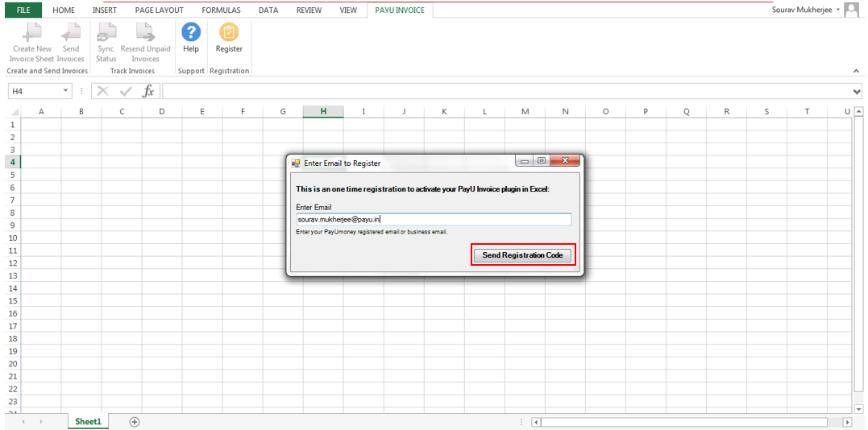Click the Register clipboard icon
The height and width of the screenshot is (430, 868).
(229, 32)
